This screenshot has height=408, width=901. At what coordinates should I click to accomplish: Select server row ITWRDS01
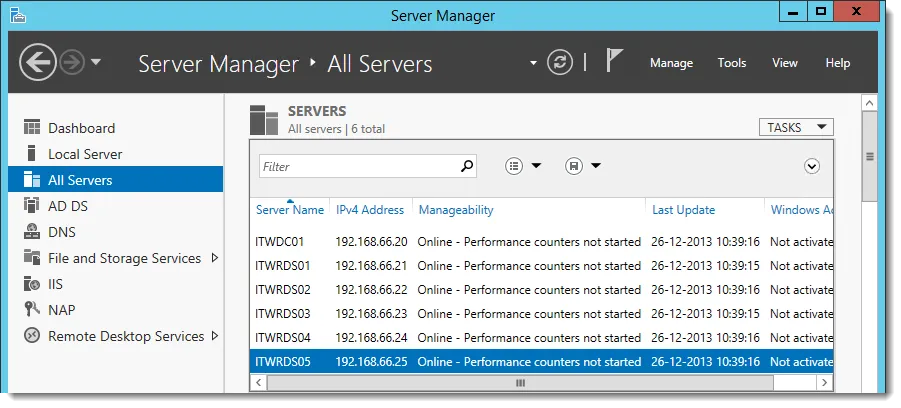(542, 266)
